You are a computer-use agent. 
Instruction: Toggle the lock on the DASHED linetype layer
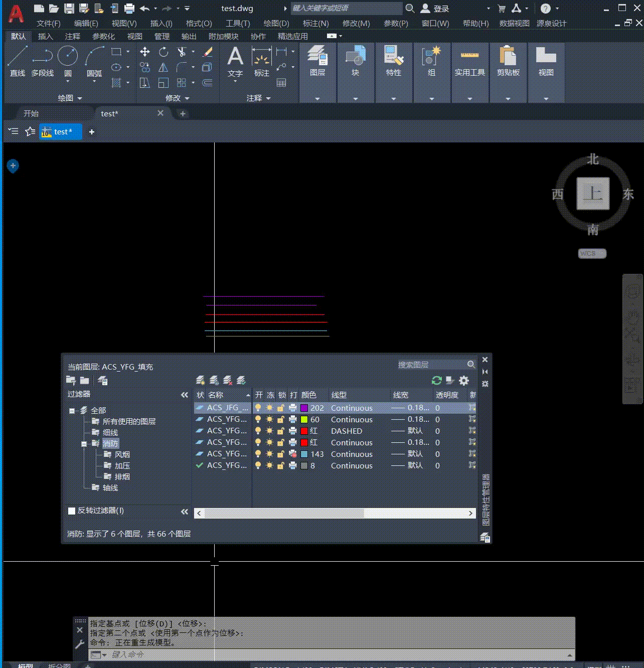coord(281,431)
